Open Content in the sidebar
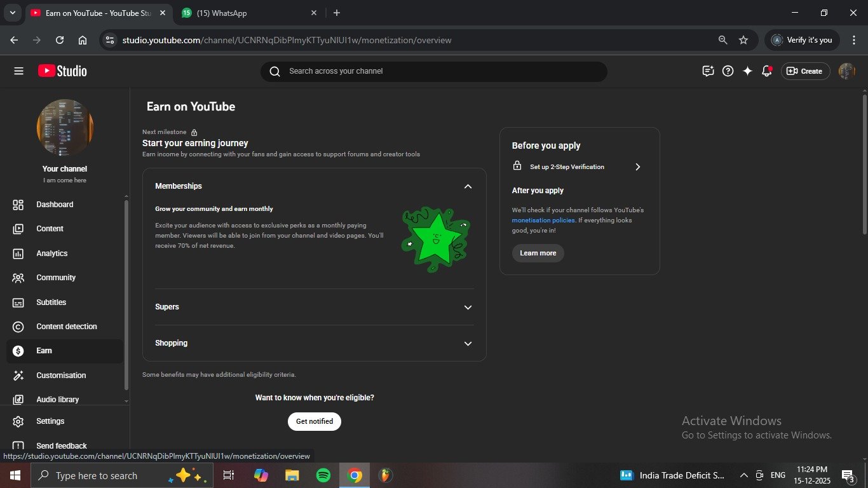Viewport: 868px width, 488px height. pos(50,229)
